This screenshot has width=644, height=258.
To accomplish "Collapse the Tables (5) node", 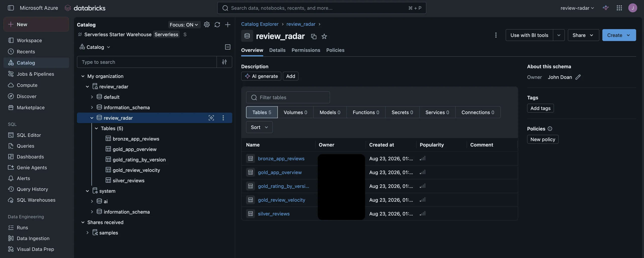I will 96,128.
